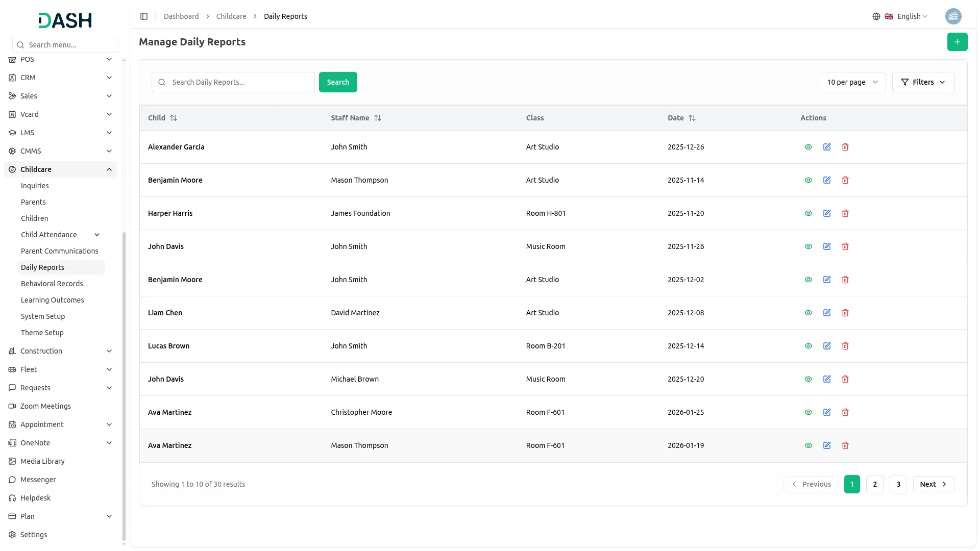Click edit icon for Liam Chen's report
The height and width of the screenshot is (551, 980).
point(827,313)
